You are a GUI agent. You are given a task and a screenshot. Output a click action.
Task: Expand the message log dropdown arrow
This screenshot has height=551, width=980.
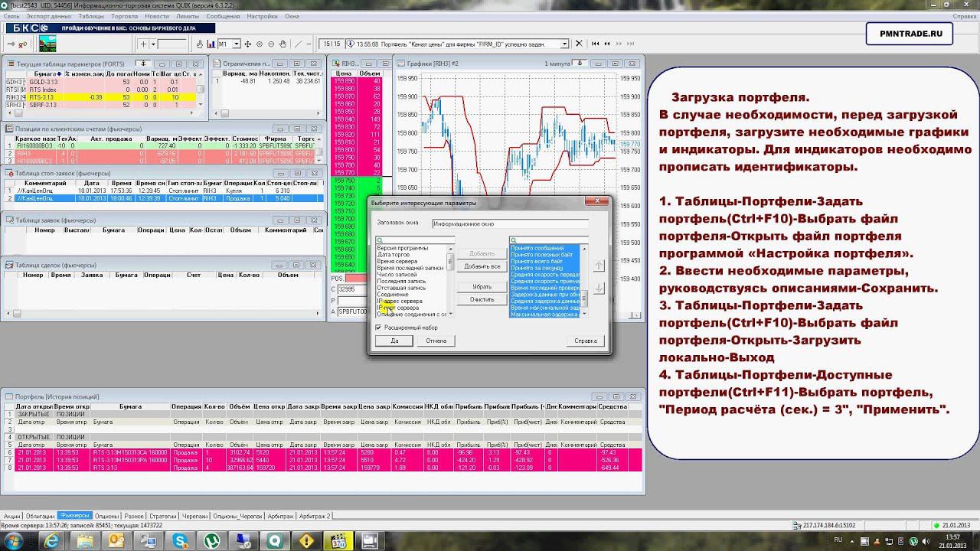564,44
